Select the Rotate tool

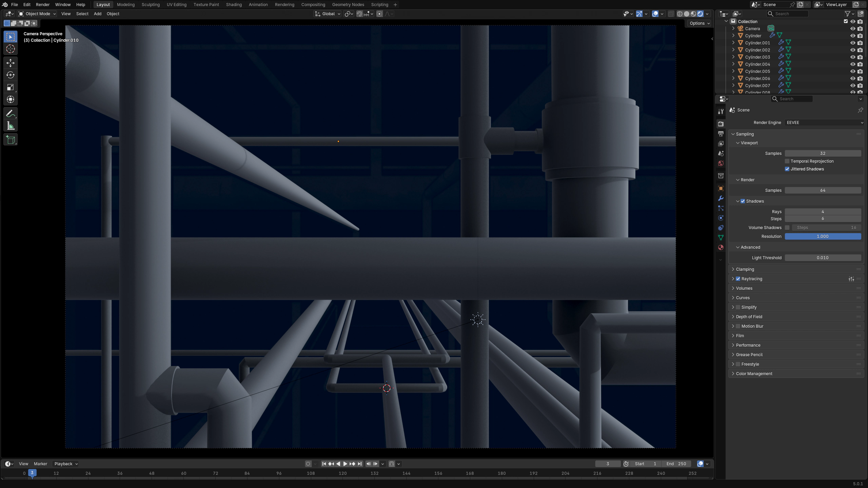[x=10, y=75]
